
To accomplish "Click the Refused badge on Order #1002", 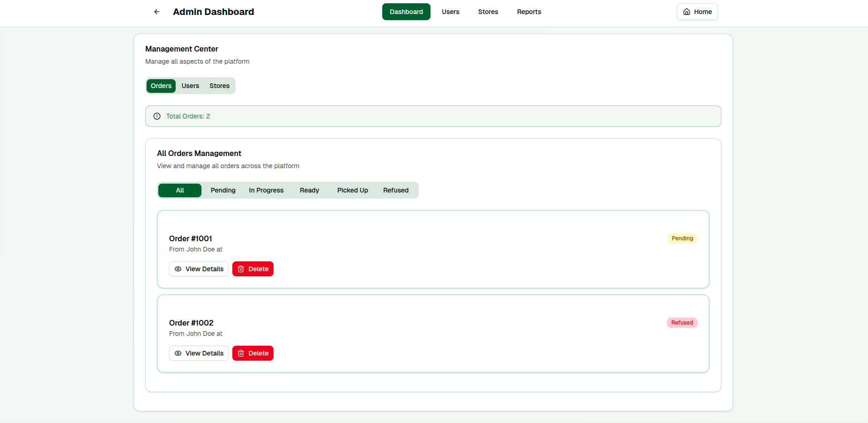I will (682, 323).
